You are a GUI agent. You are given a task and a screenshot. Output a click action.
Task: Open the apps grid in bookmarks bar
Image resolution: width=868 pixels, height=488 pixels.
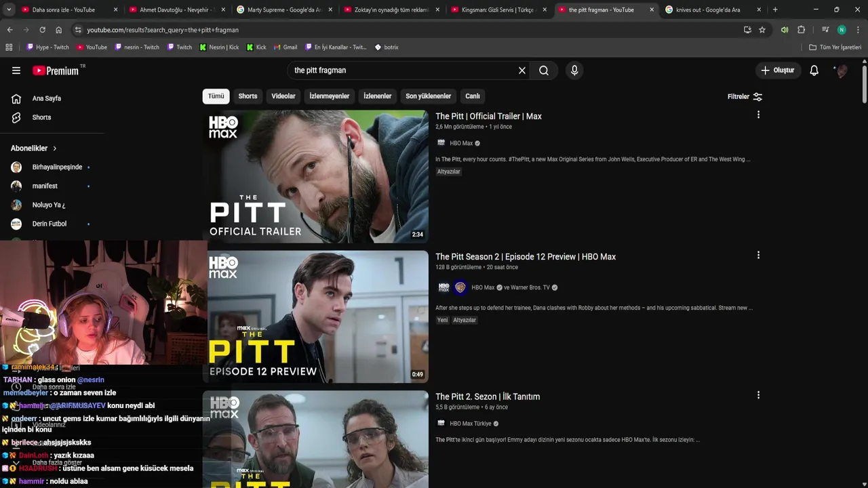(x=9, y=47)
